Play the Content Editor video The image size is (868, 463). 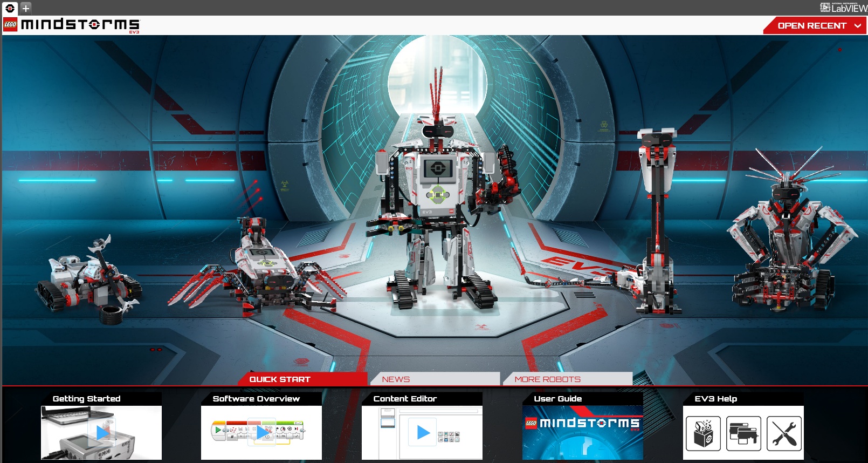(422, 433)
